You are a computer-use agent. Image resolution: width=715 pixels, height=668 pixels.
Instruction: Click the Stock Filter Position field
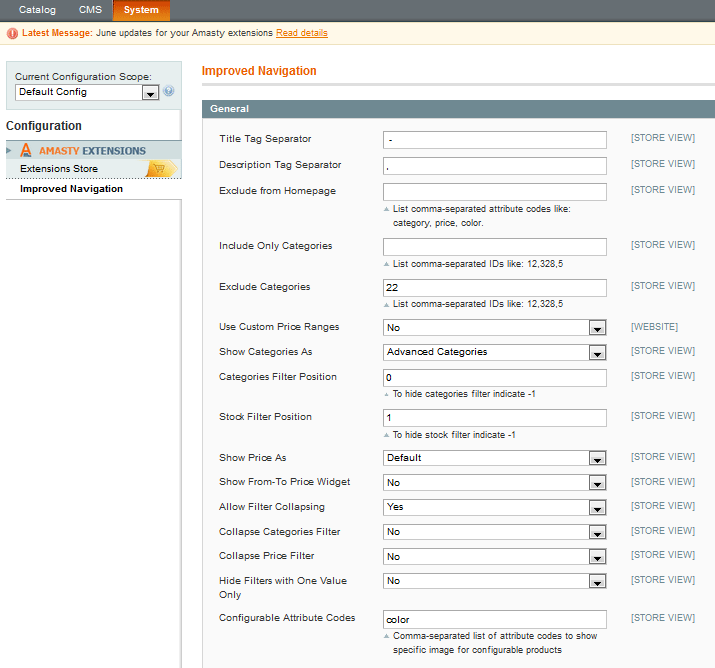click(x=495, y=418)
